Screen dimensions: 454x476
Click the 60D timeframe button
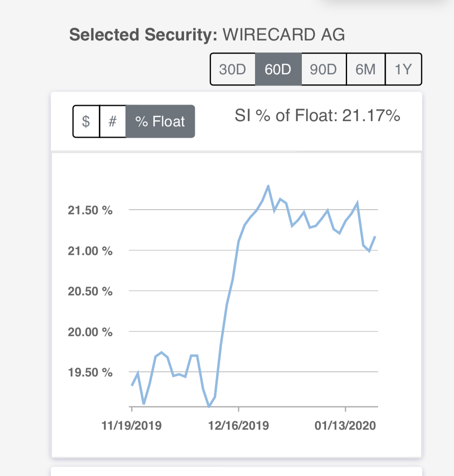[x=278, y=69]
